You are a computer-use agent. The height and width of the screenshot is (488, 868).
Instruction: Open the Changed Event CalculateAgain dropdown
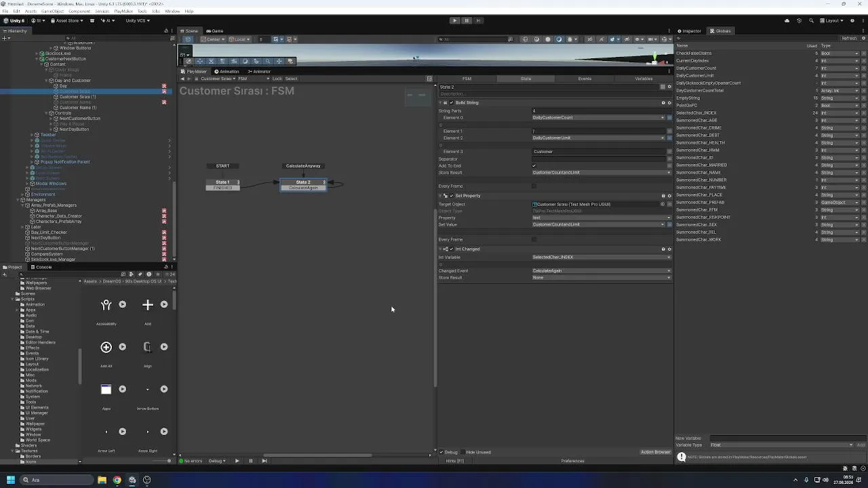tap(601, 270)
